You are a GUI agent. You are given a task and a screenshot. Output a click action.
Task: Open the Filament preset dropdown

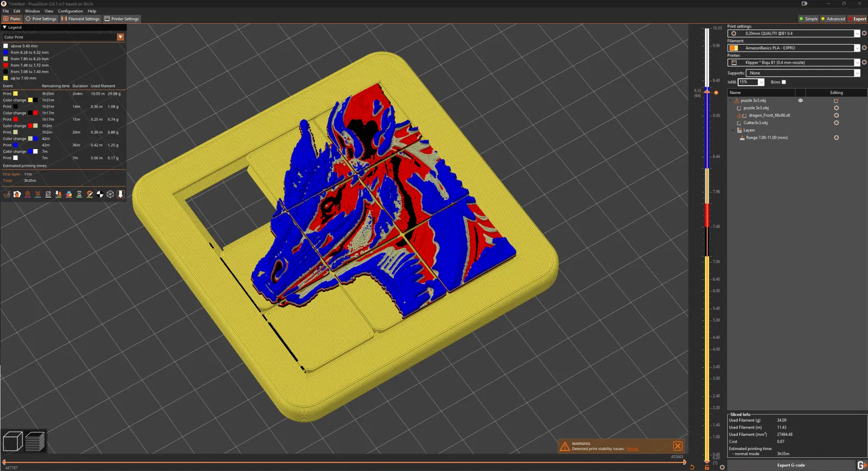857,48
